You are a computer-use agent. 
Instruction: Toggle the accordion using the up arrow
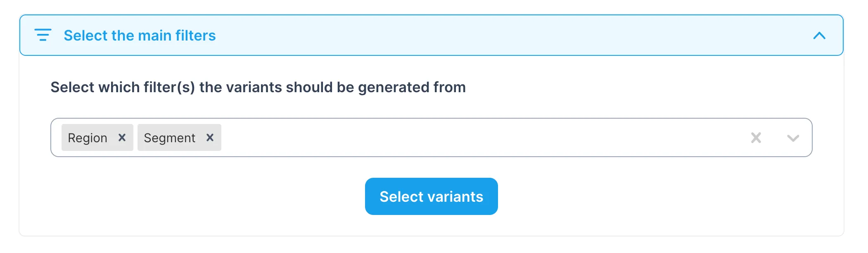click(x=819, y=36)
